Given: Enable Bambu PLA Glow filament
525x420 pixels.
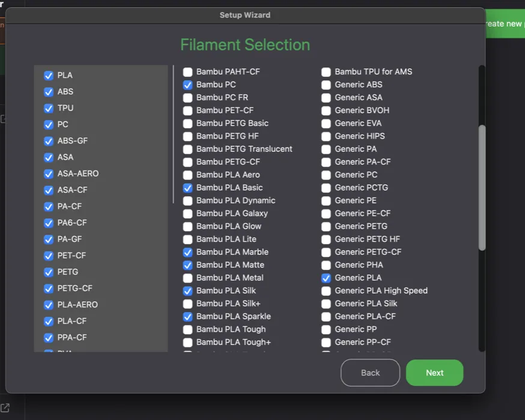Looking at the screenshot, I should [187, 226].
